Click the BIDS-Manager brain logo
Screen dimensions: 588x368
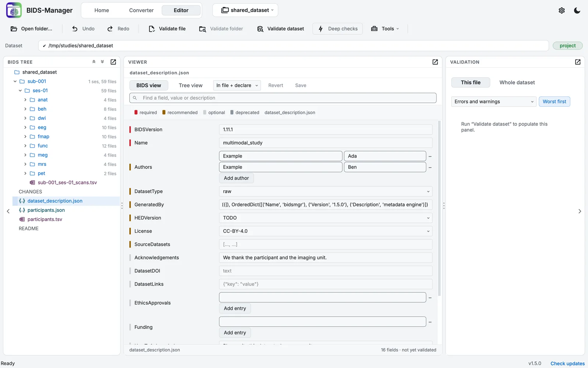[x=14, y=10]
